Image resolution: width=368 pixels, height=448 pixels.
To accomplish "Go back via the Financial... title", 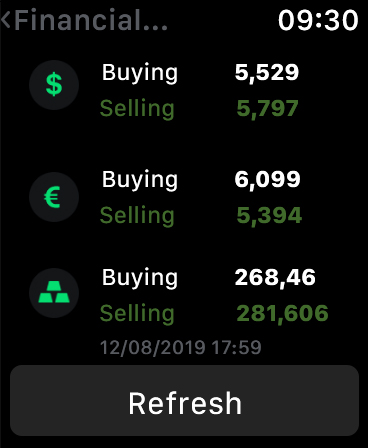I will 91,20.
